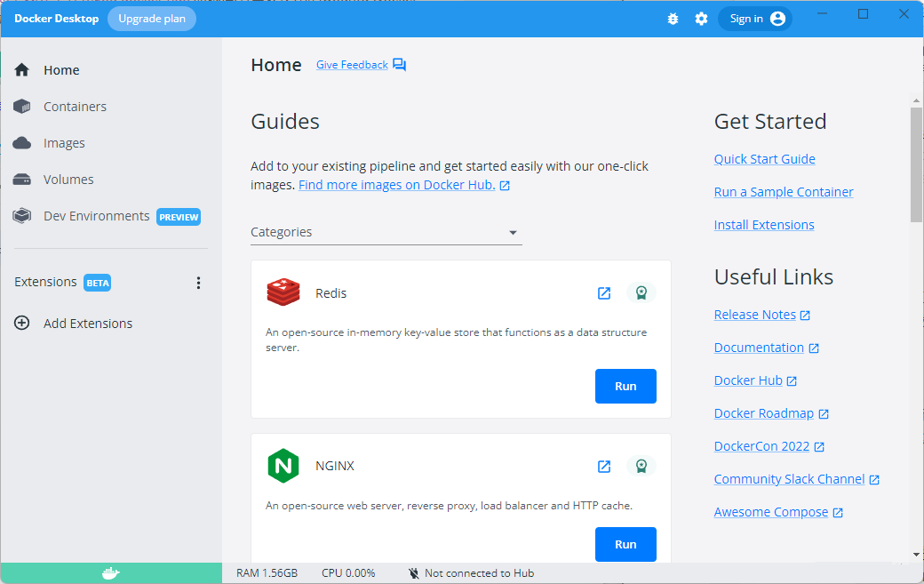Viewport: 924px width, 584px height.
Task: Click the vertical scrollbar thumb
Action: click(x=916, y=165)
